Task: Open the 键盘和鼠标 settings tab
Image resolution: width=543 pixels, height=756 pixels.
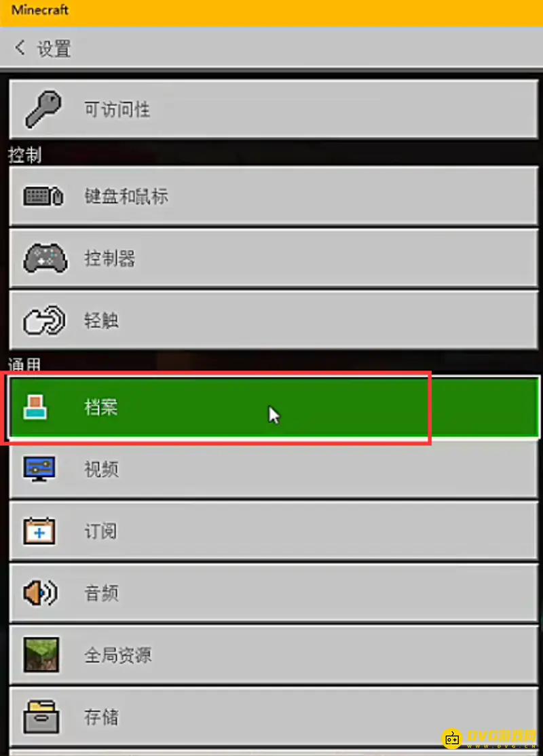Action: click(x=274, y=196)
